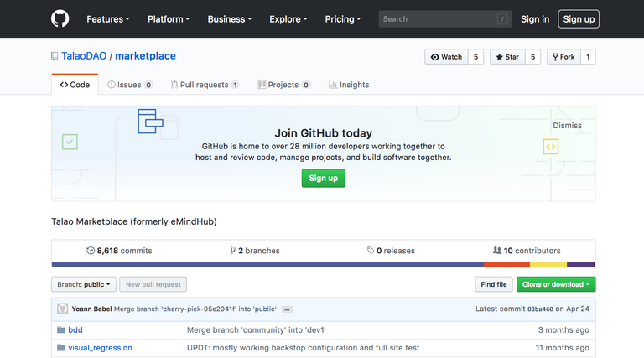
Task: Click the New pull request button
Action: pos(153,284)
